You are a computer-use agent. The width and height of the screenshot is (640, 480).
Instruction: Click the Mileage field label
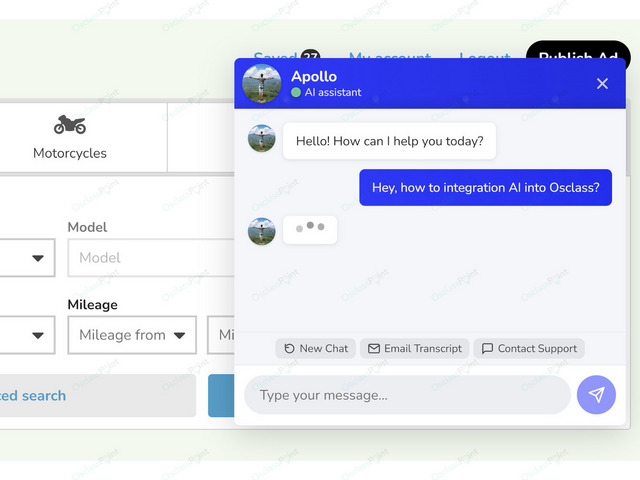click(x=93, y=305)
